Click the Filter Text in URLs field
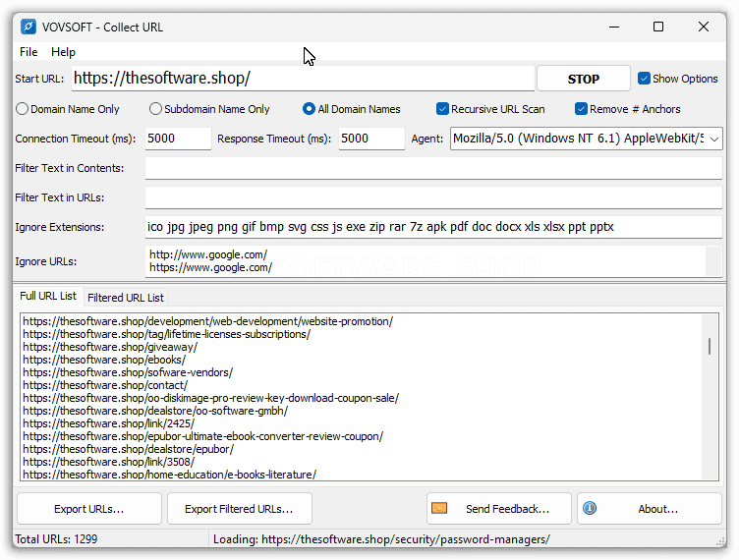Screen dimensions: 739x560 pos(433,197)
